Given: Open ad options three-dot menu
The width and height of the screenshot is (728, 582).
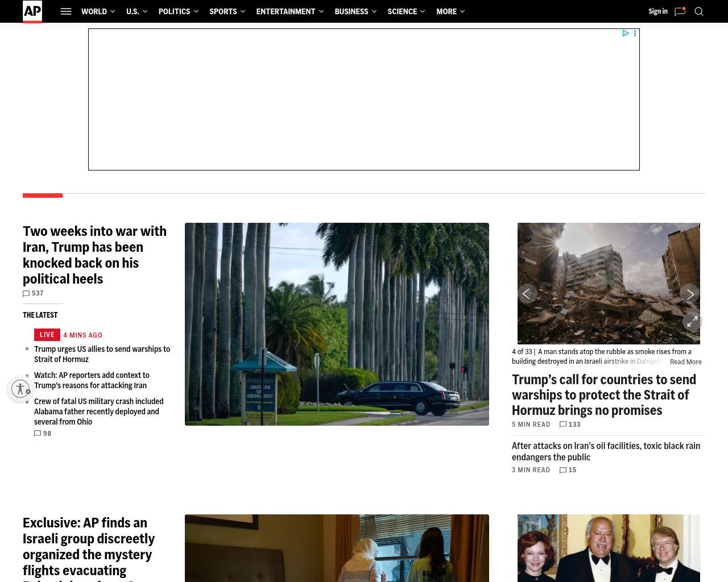Looking at the screenshot, I should click(x=635, y=34).
